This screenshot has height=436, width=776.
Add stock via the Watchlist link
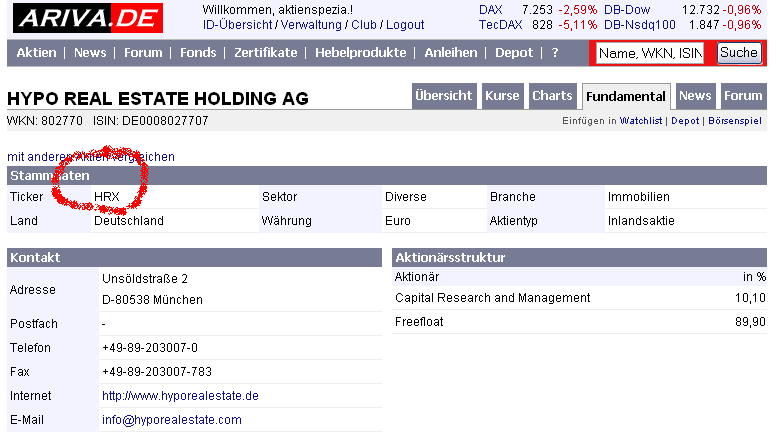click(x=641, y=121)
